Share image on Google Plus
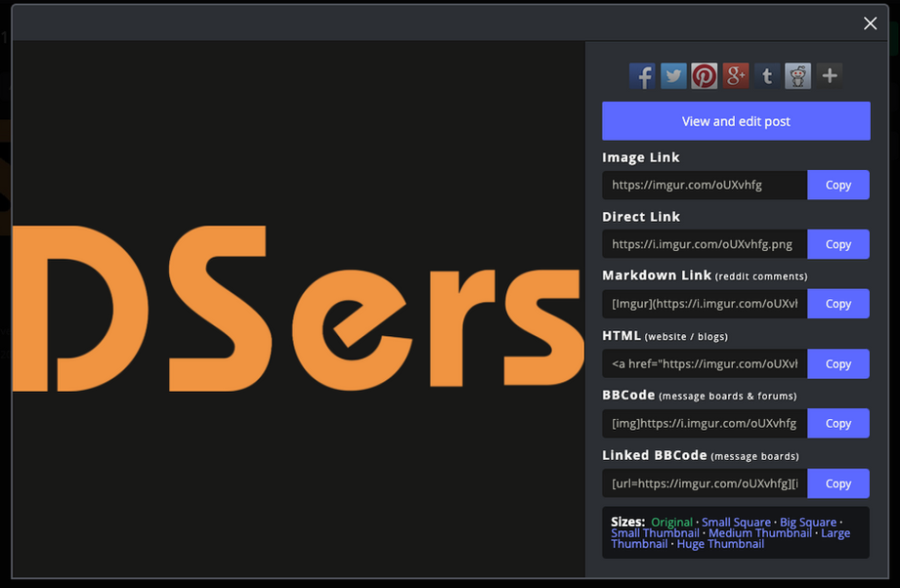Image resolution: width=900 pixels, height=588 pixels. [x=736, y=76]
